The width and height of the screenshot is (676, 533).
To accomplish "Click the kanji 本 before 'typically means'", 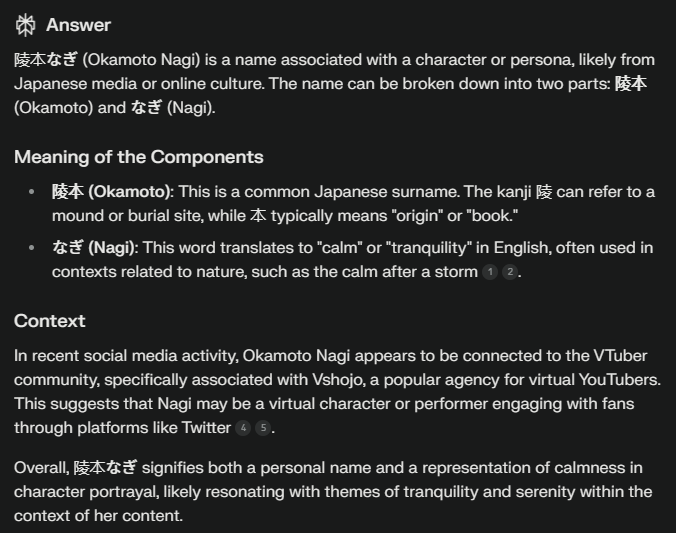I will 258,216.
